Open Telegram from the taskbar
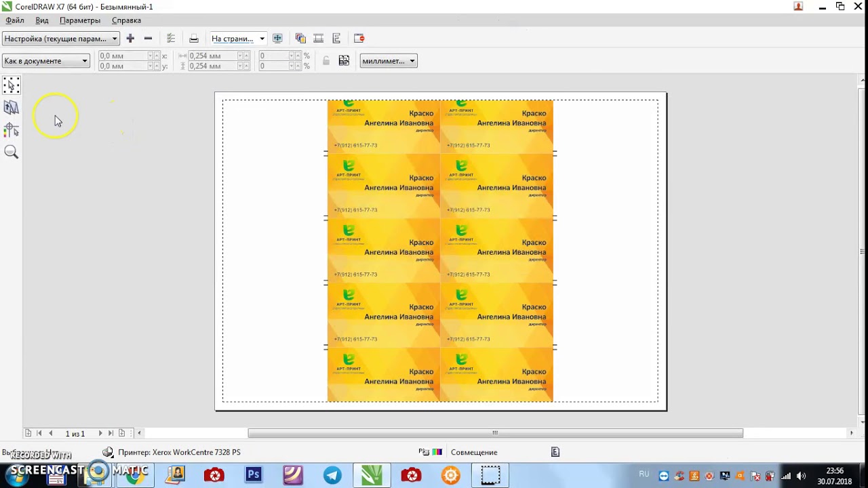The image size is (868, 488). pyautogui.click(x=332, y=475)
